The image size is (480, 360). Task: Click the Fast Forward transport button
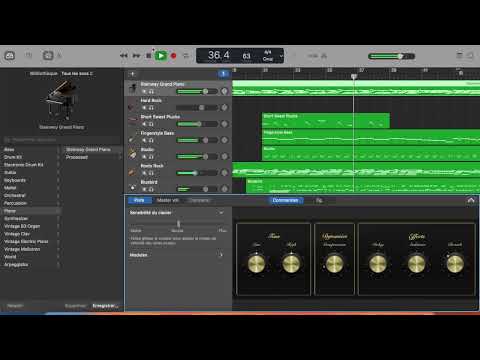136,56
